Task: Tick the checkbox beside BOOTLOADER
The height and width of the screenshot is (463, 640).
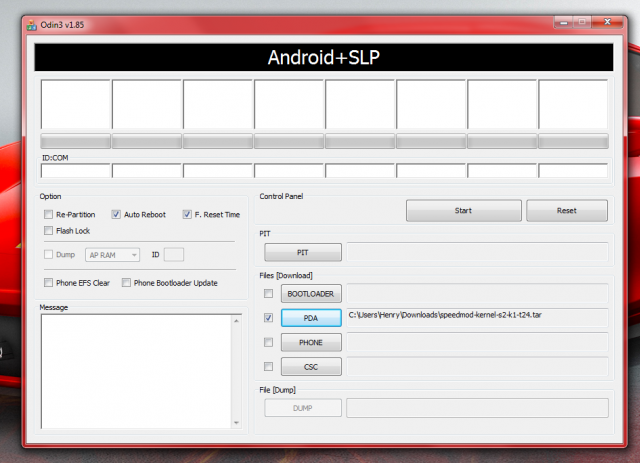Action: 269,294
